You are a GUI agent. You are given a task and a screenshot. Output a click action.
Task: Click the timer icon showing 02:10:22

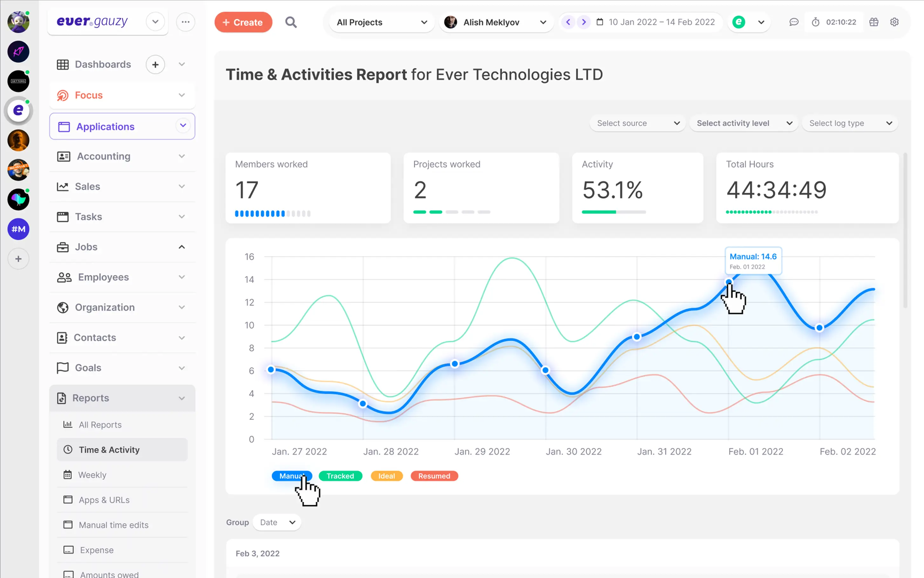816,22
